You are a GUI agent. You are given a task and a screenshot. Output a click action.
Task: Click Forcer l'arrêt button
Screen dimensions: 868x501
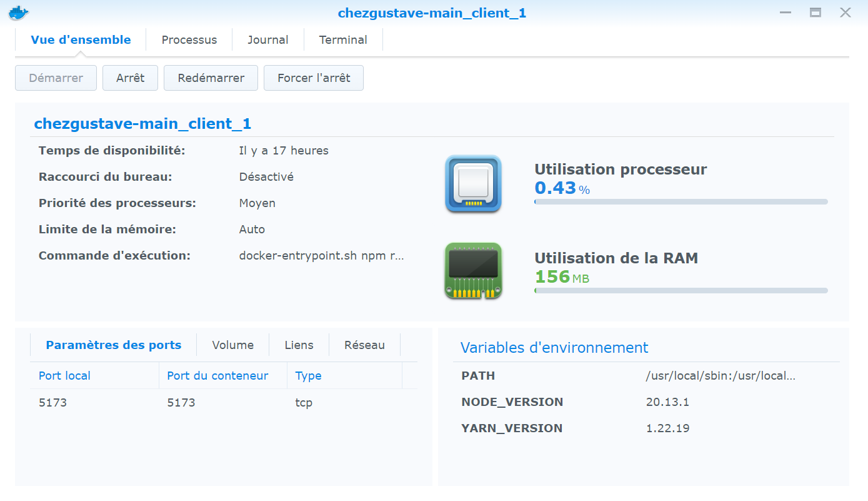314,78
